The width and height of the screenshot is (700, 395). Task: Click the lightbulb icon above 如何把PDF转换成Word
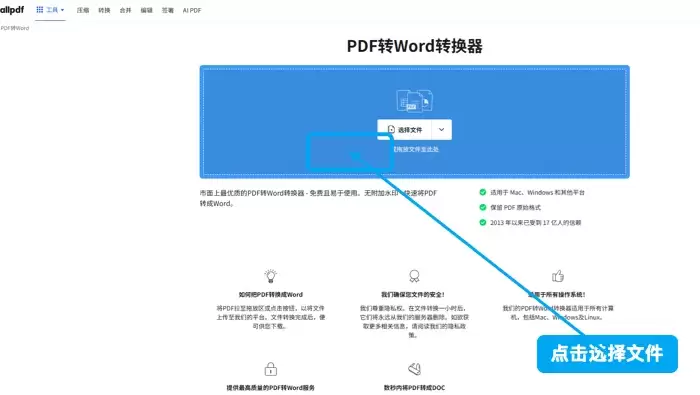pos(271,276)
